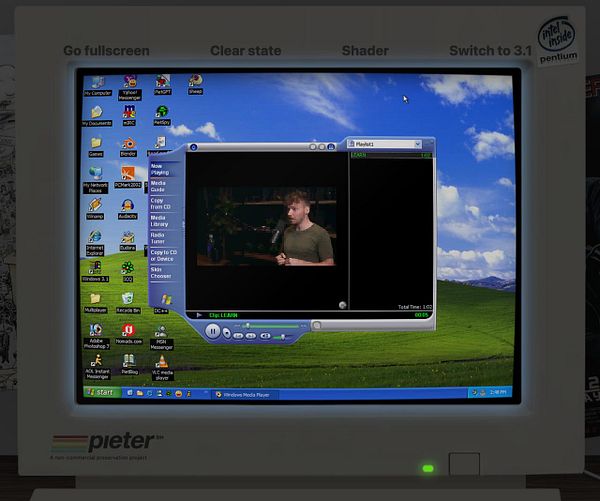Click the Shader link
The width and height of the screenshot is (600, 501).
click(365, 51)
